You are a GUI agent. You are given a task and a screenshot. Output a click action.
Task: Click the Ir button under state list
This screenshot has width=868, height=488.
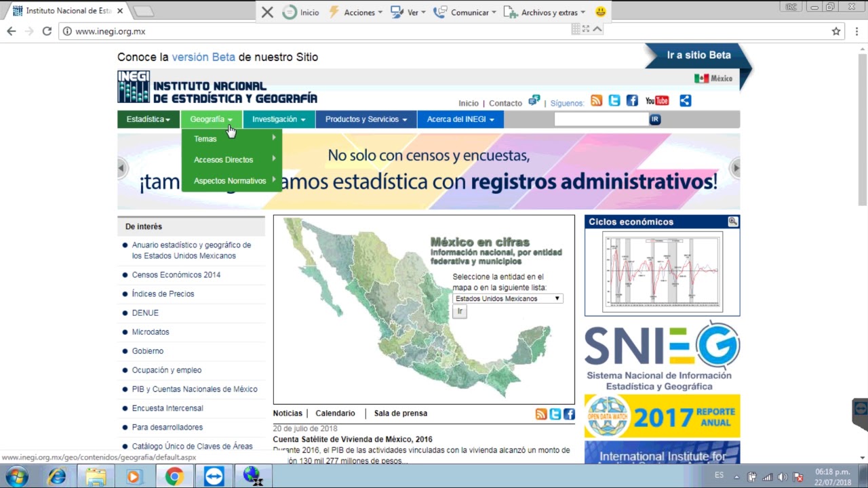(460, 312)
